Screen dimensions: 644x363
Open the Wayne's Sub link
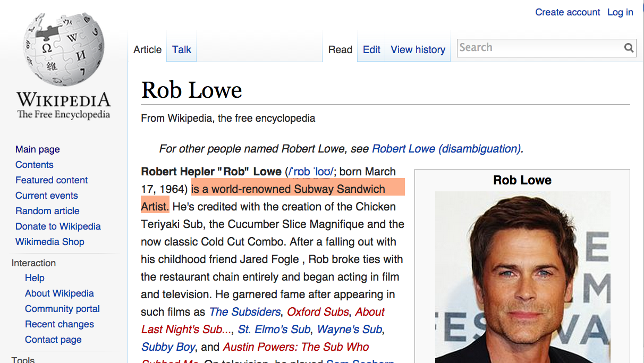349,330
